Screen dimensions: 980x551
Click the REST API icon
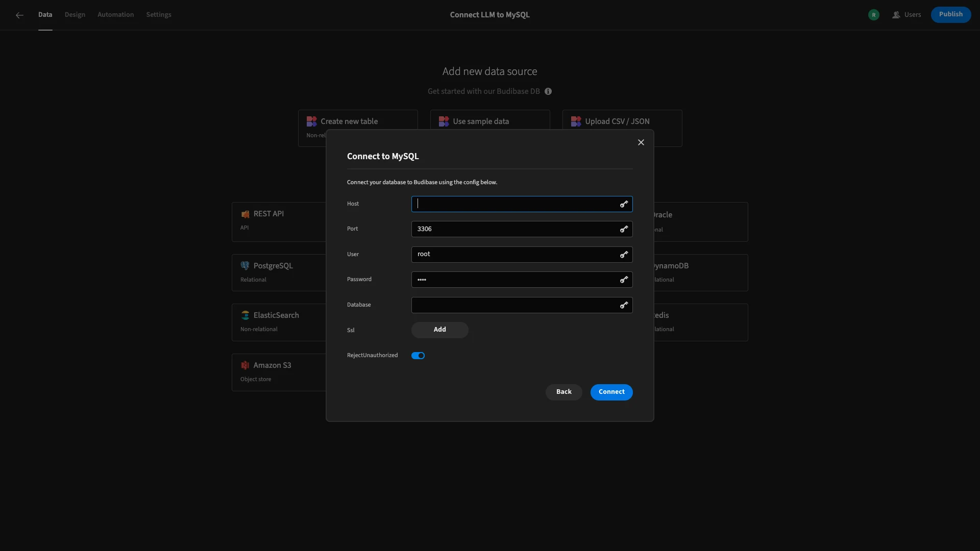coord(245,214)
